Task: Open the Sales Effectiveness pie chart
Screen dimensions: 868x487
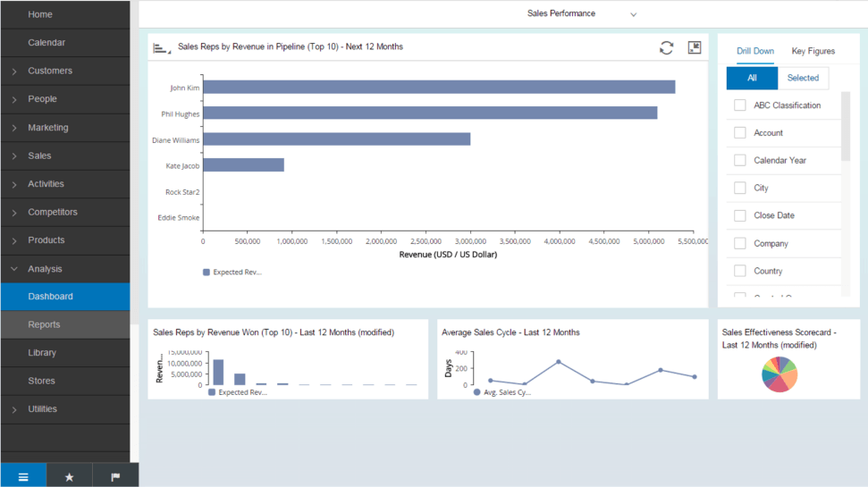Action: [780, 374]
